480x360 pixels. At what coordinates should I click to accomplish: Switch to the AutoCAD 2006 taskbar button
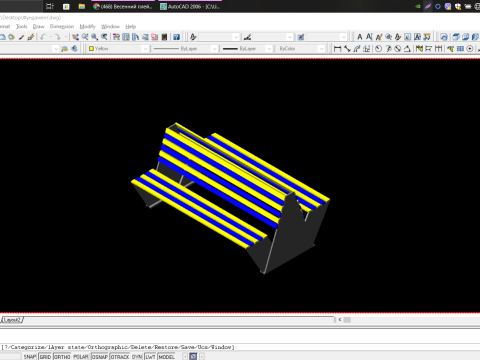pos(190,6)
